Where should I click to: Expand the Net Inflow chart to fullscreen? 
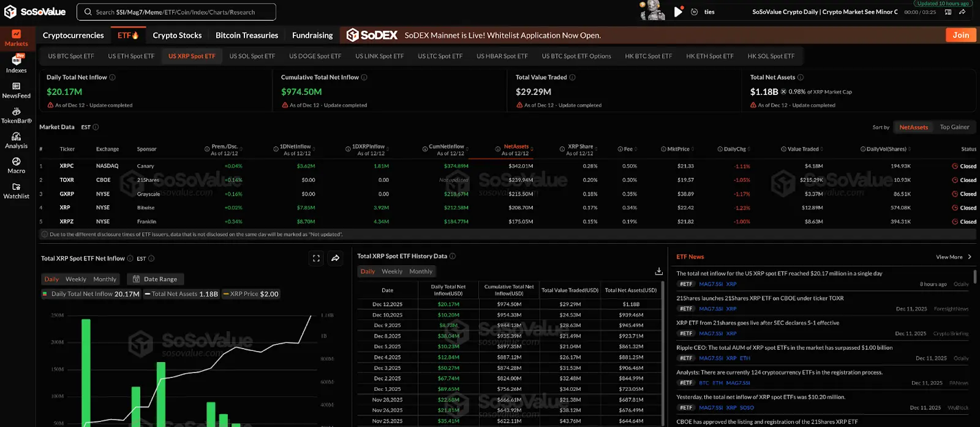pyautogui.click(x=316, y=259)
